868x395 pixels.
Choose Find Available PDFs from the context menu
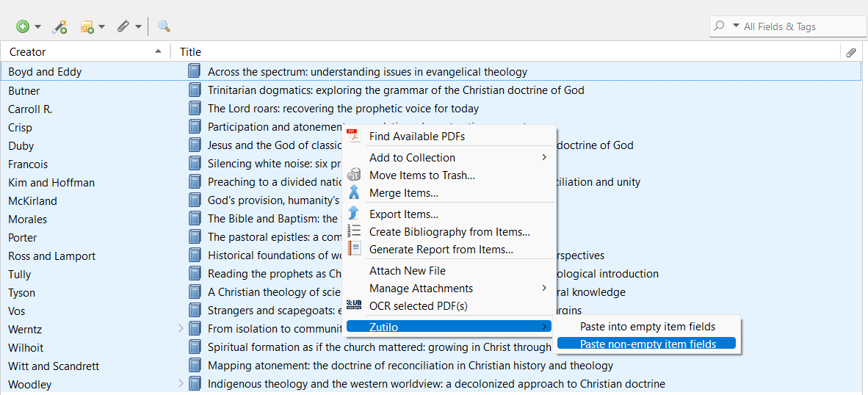[x=416, y=136]
